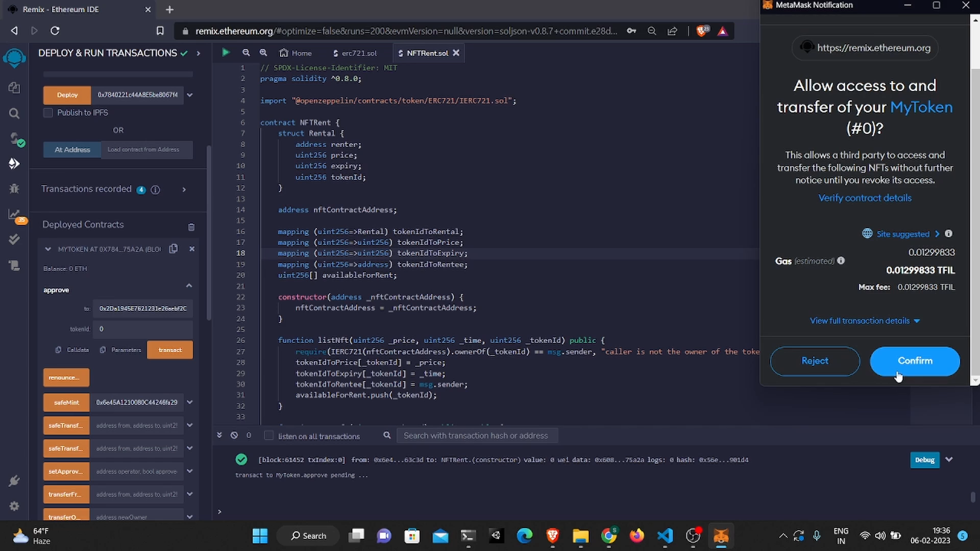
Task: Expand the setApprov... function parameters
Action: (190, 471)
